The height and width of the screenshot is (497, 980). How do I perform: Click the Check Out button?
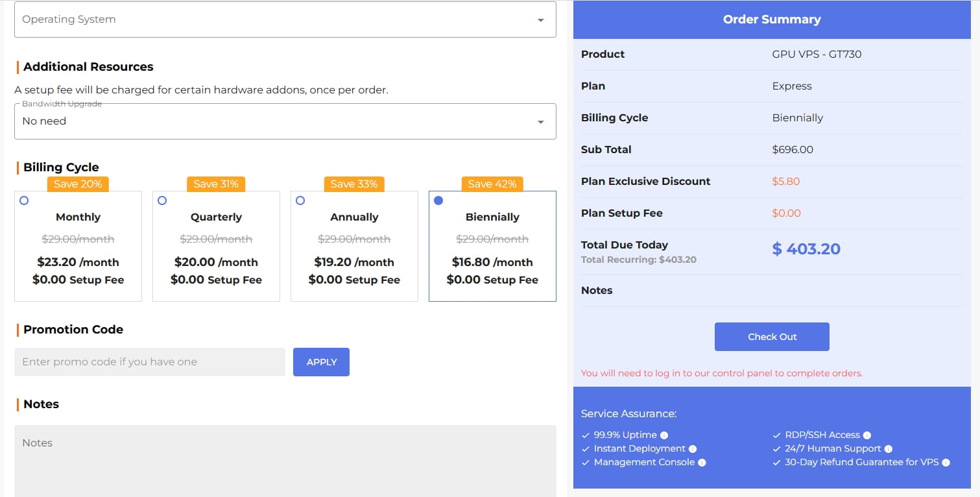(772, 337)
